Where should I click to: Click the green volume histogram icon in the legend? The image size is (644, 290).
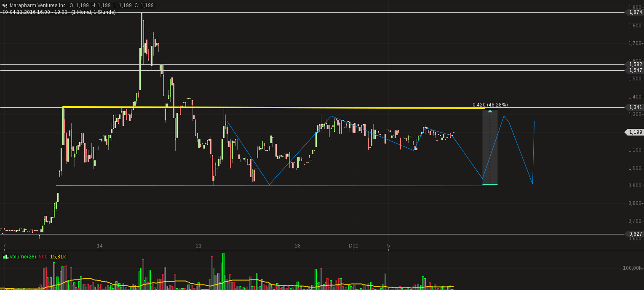click(x=5, y=257)
